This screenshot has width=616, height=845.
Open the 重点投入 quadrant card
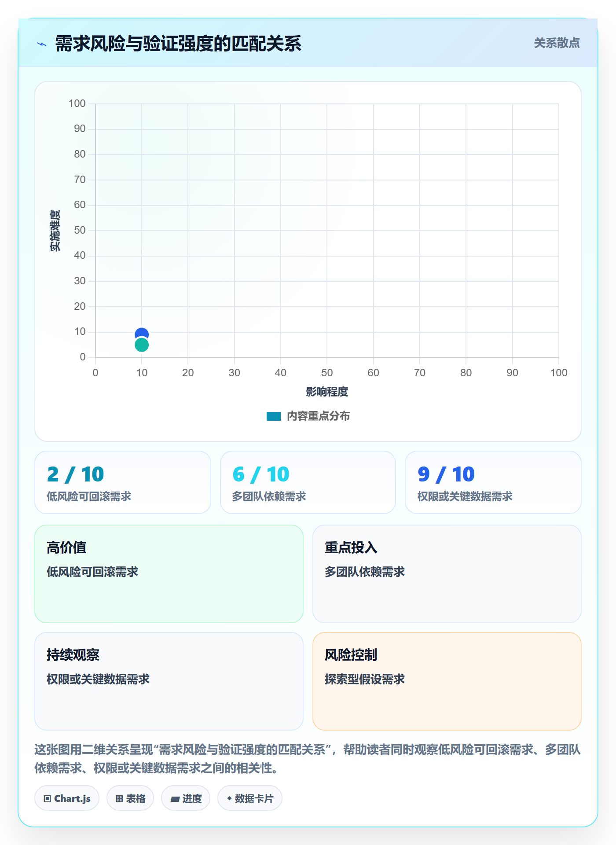pyautogui.click(x=447, y=574)
